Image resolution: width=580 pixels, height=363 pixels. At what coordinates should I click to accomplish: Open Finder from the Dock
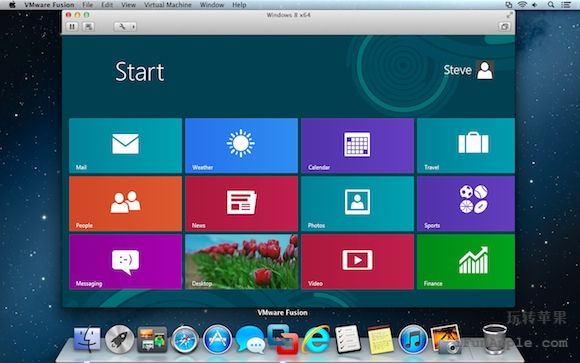(87, 339)
